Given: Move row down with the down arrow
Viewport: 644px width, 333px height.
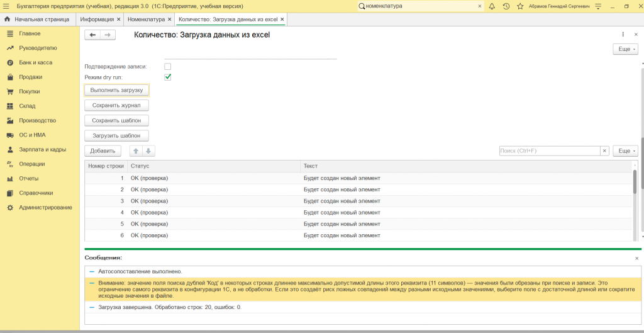Looking at the screenshot, I should pyautogui.click(x=148, y=151).
